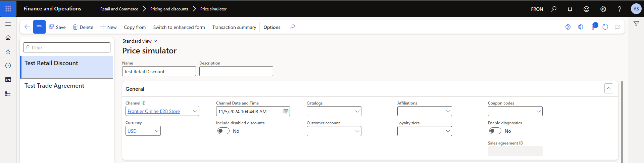Toggle Include disabled discounts switch

[224, 131]
